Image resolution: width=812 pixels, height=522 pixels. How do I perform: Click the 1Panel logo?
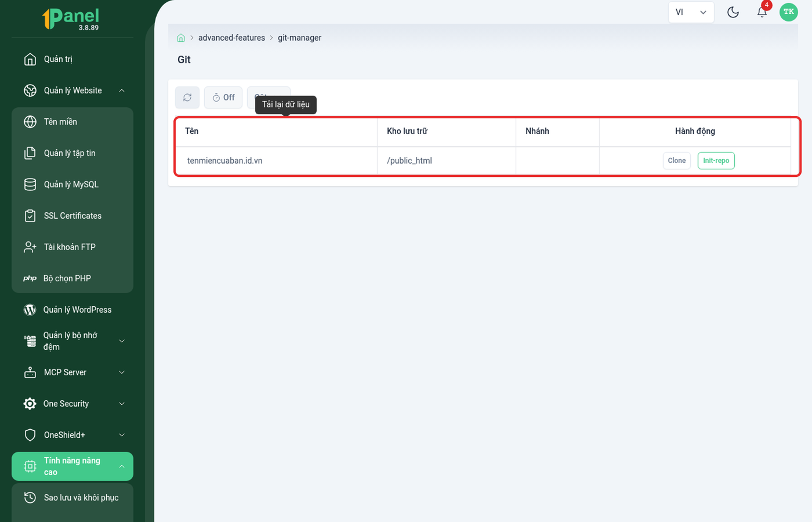[x=71, y=19]
